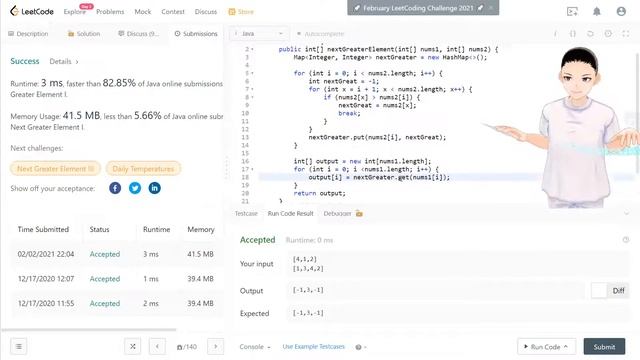Open February LeetCoding Challenge 2021 banner
This screenshot has height=360, width=640.
(418, 8)
